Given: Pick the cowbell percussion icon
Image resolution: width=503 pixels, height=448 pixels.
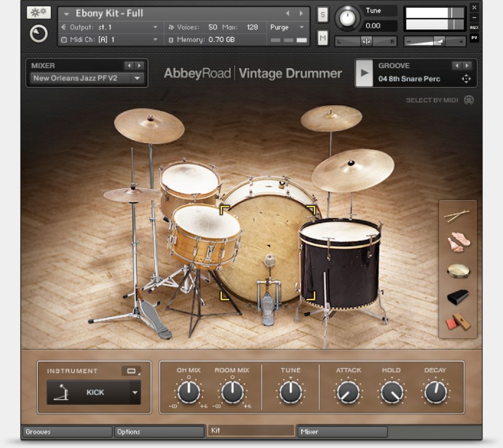Looking at the screenshot, I should coord(458,297).
